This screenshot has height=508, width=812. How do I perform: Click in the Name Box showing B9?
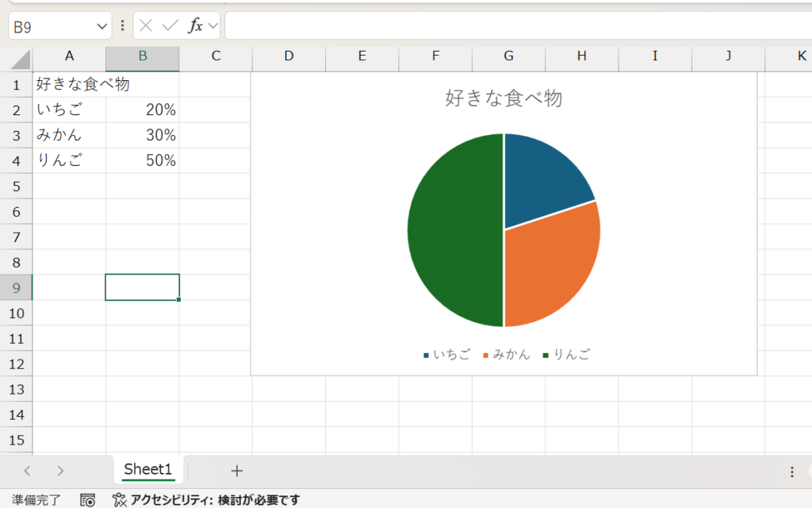click(x=52, y=26)
